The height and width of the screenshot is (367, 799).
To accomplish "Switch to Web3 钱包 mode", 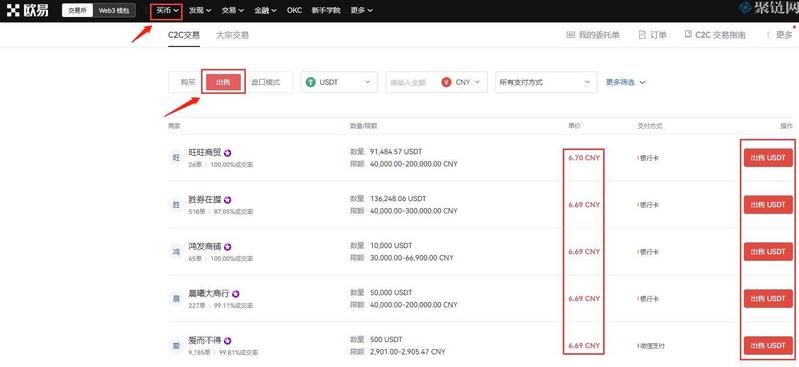I will tap(114, 11).
